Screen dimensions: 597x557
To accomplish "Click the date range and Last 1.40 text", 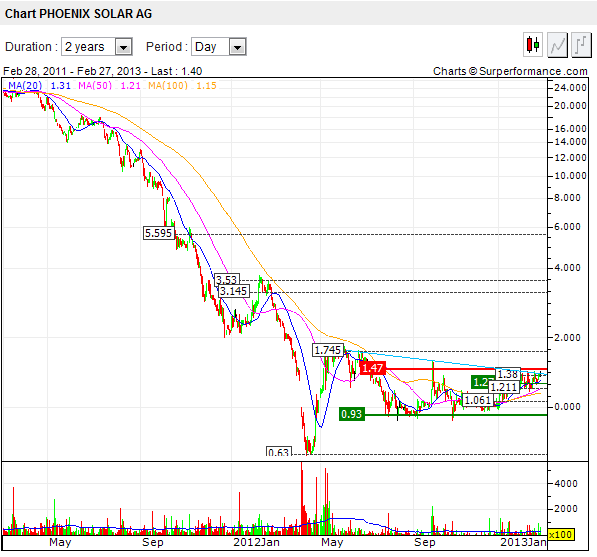I will coord(102,71).
